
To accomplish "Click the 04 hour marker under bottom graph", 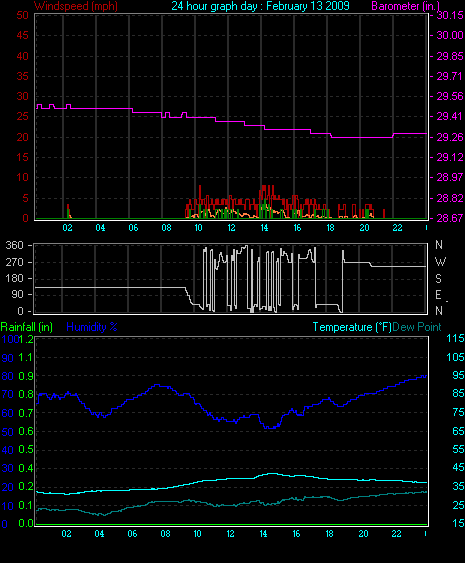I will coord(99,534).
